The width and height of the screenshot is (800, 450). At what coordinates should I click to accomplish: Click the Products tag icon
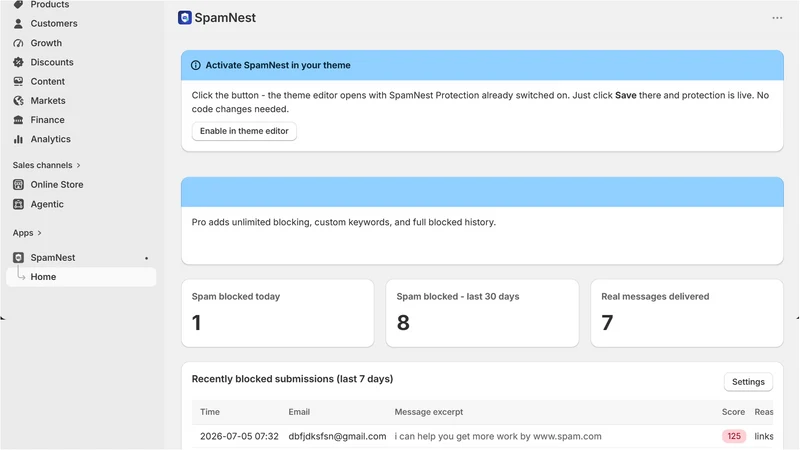pos(18,4)
